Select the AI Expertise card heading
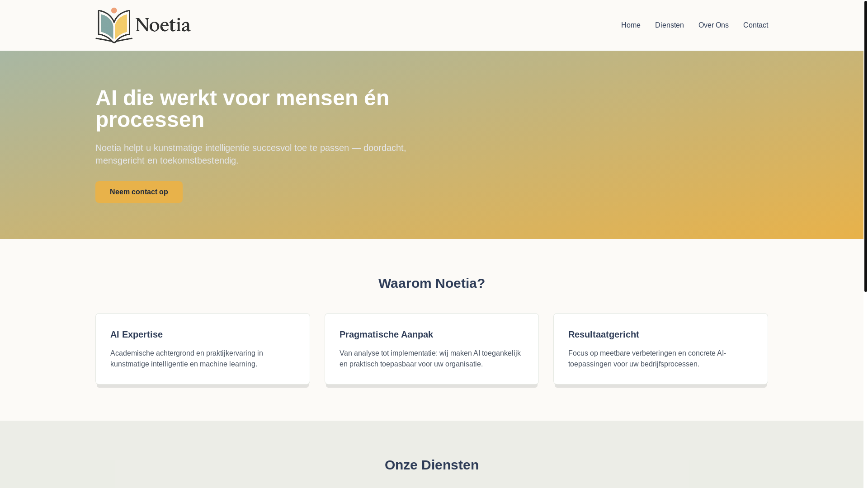 click(x=137, y=334)
